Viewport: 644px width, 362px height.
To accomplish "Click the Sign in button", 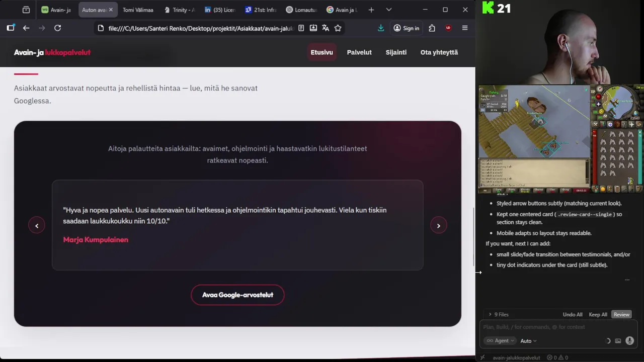I will 407,28.
